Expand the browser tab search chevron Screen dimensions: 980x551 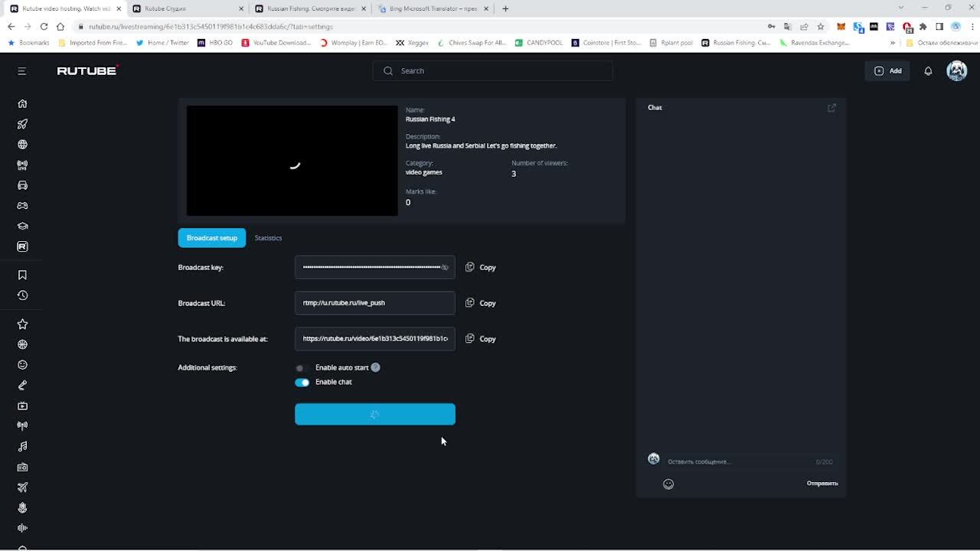(x=900, y=8)
